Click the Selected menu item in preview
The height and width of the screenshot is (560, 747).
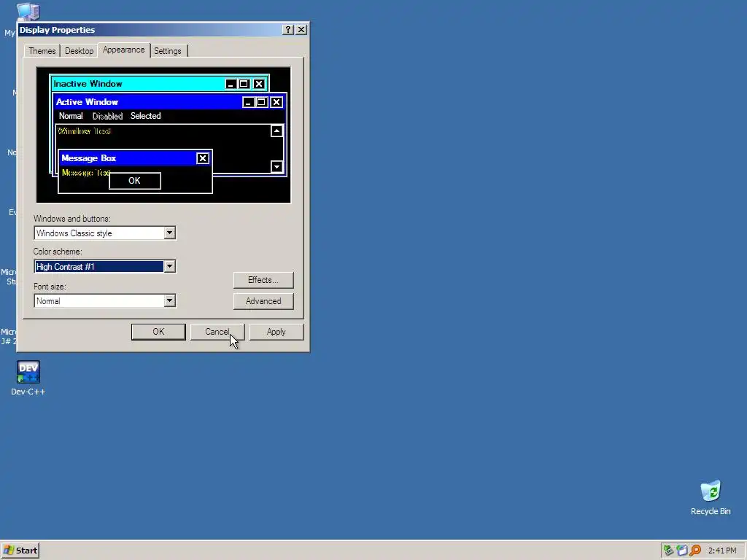click(146, 116)
